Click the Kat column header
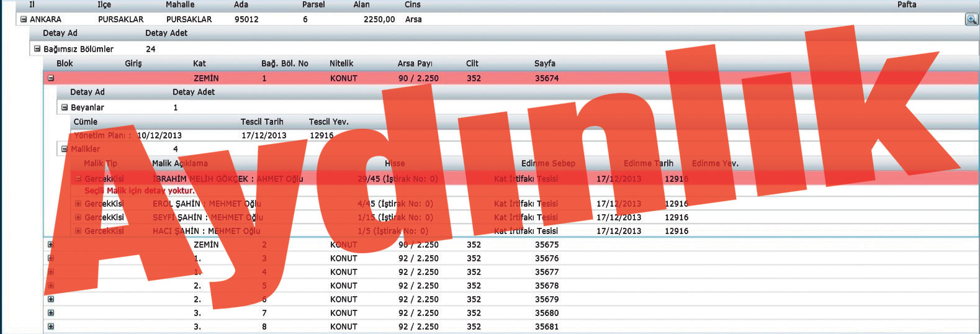This screenshot has height=334, width=980. click(x=199, y=63)
